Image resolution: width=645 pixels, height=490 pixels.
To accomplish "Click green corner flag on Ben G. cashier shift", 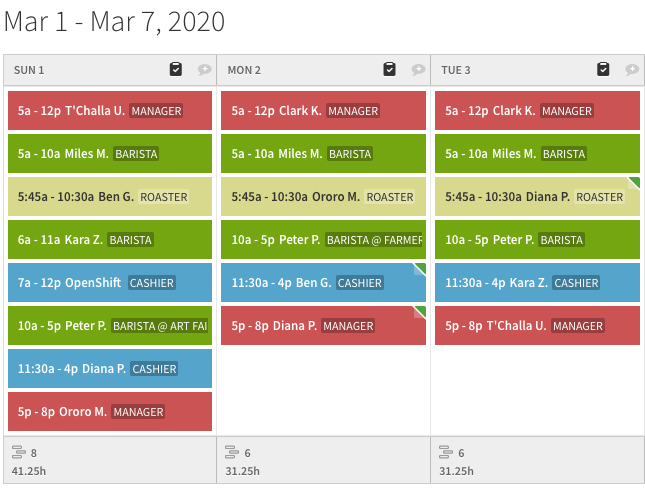I will pos(420,269).
